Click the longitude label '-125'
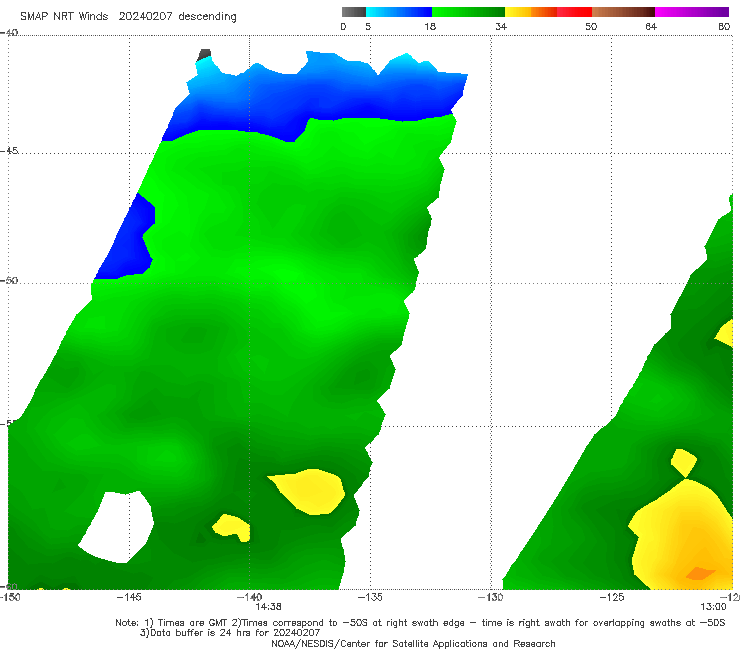This screenshot has height=650, width=740. pyautogui.click(x=612, y=597)
